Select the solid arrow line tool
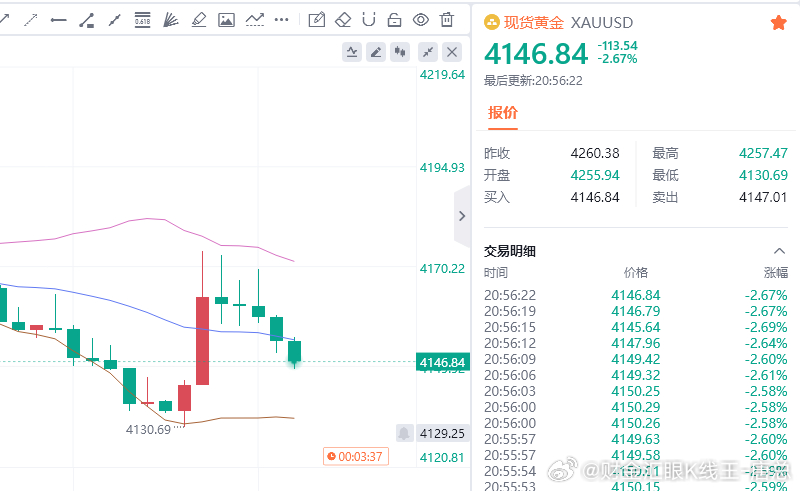 point(4,20)
